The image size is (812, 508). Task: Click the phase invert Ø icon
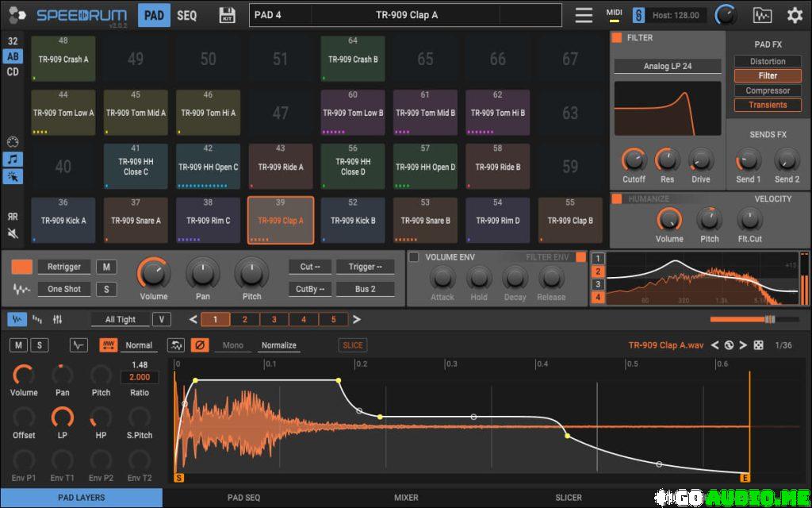[x=198, y=344]
